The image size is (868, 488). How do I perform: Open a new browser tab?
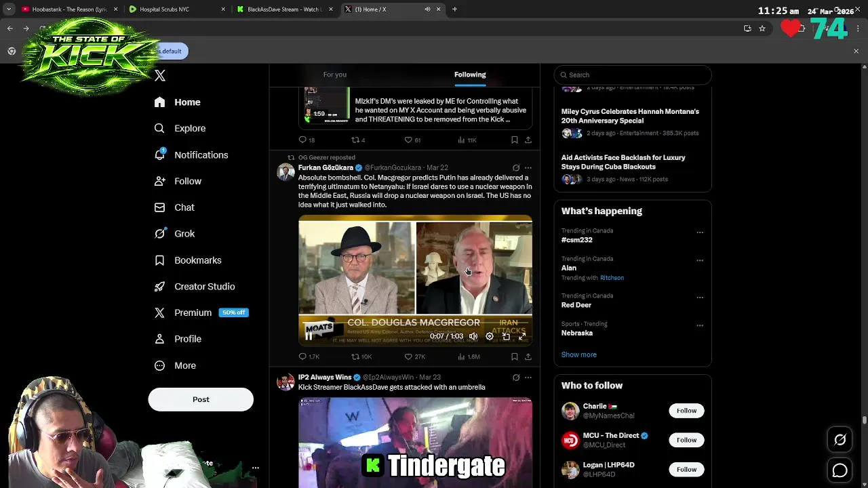454,9
